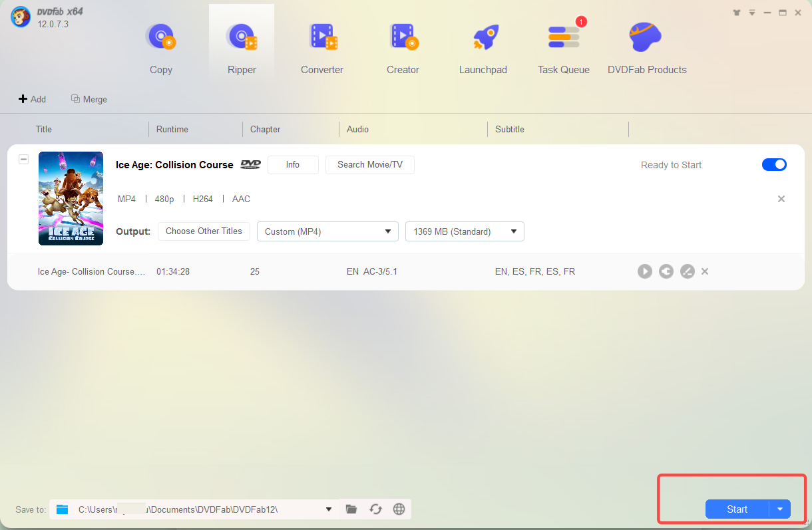
Task: Open the Start button dropdown arrow
Action: tap(780, 509)
